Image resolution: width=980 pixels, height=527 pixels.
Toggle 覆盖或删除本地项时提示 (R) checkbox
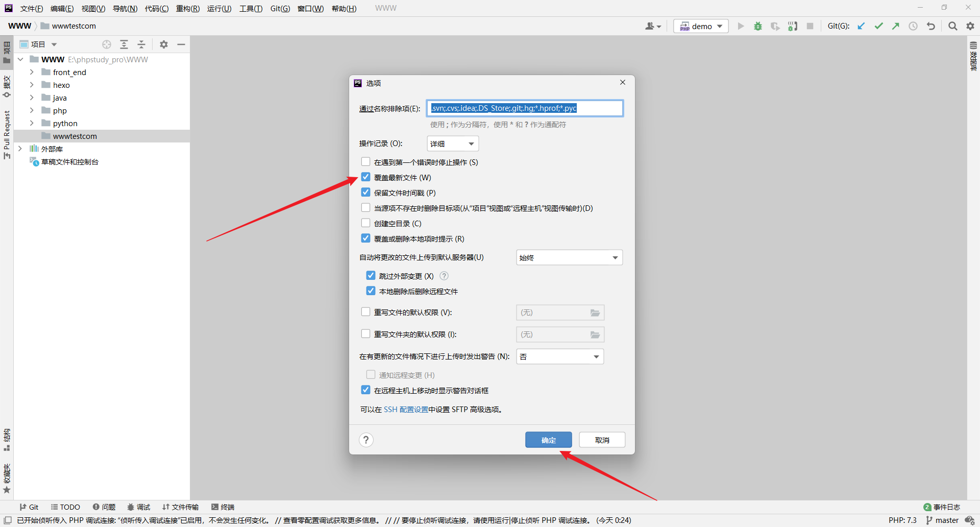pos(365,238)
